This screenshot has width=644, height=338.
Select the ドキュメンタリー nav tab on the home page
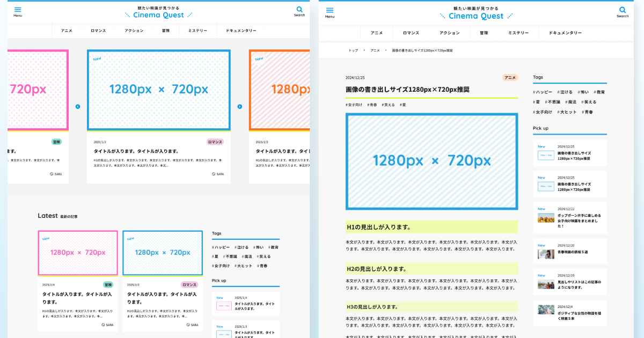tap(241, 31)
